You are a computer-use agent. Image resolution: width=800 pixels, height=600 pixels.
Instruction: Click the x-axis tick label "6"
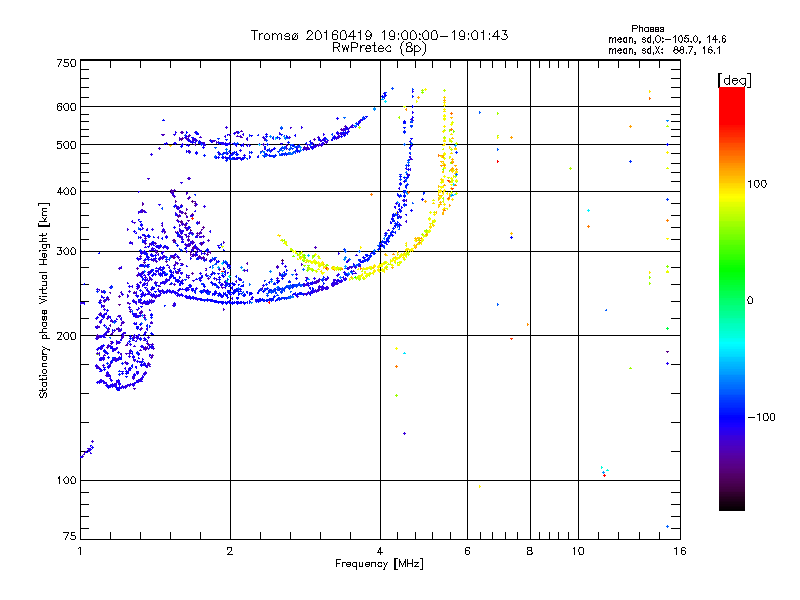(467, 551)
